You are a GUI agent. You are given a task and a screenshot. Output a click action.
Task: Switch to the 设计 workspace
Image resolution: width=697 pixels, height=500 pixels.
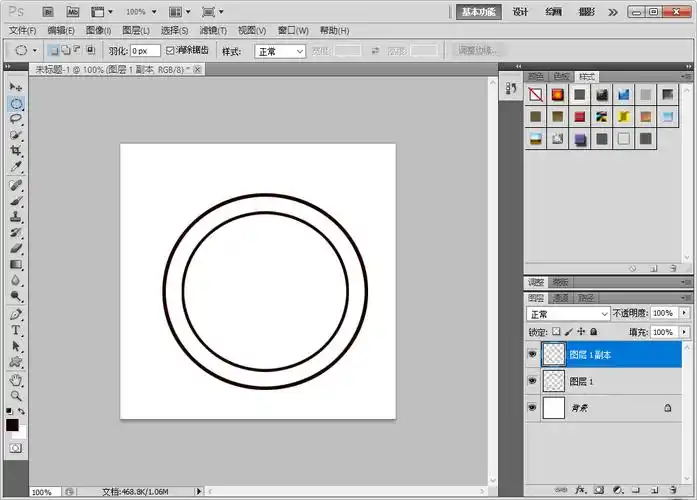tap(520, 12)
